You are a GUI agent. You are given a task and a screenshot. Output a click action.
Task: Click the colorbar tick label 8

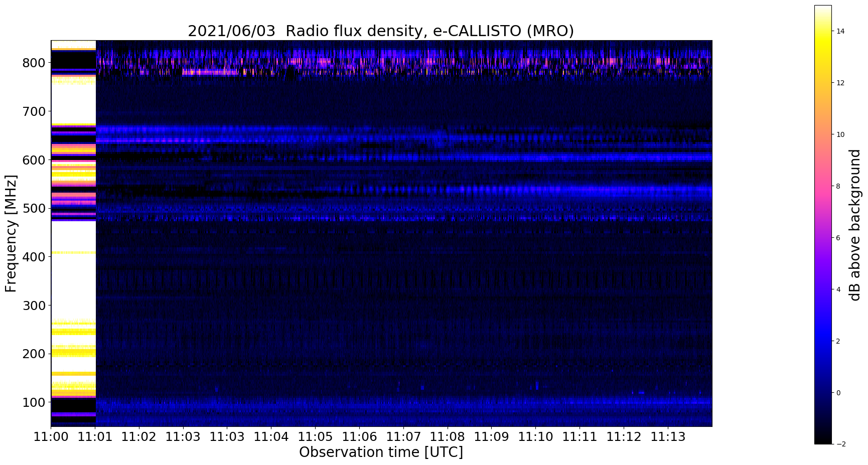tap(838, 186)
